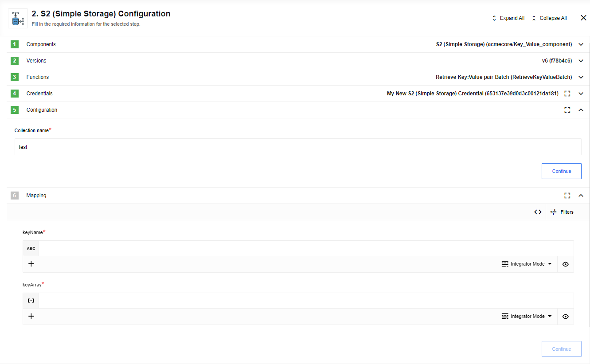Click the plus icon under keyName field
Screen dimensions: 590x364
31,264
